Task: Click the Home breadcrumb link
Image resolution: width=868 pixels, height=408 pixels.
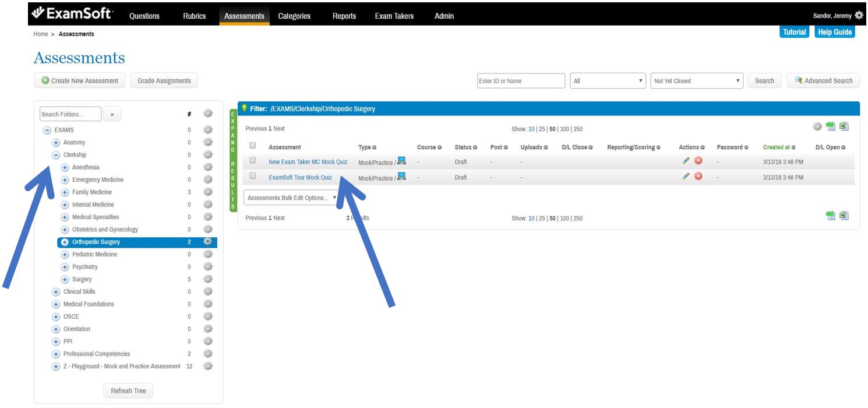Action: 41,34
